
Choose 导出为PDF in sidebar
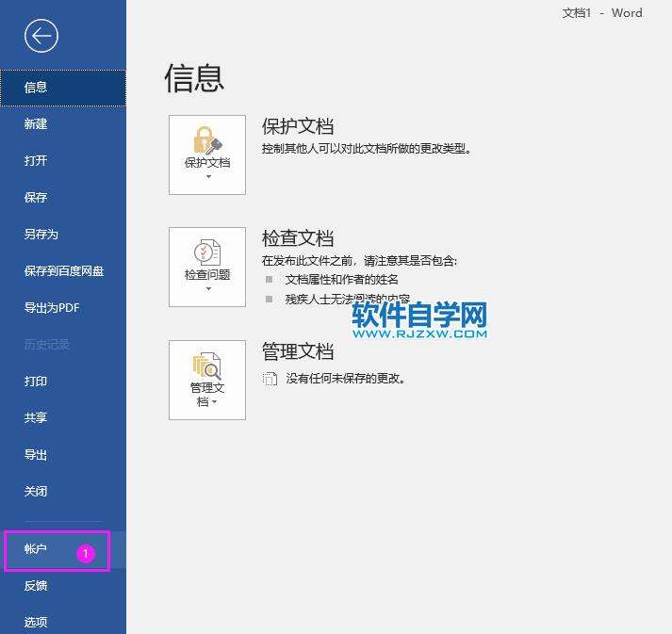point(62,308)
